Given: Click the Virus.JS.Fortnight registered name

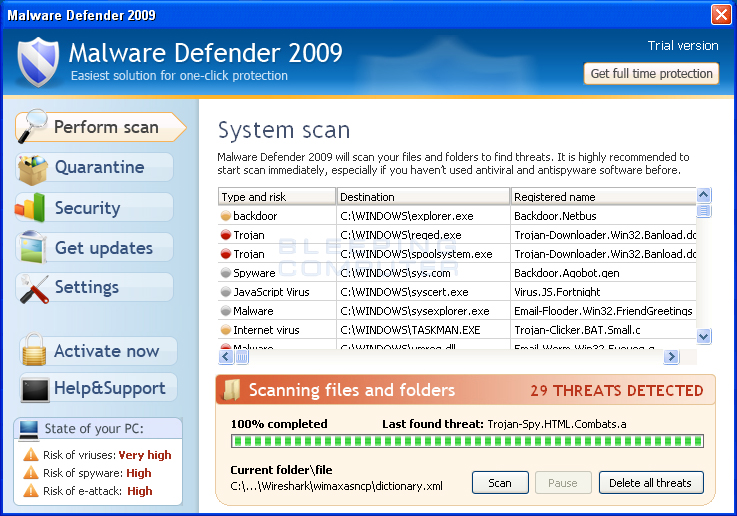Looking at the screenshot, I should tap(557, 292).
